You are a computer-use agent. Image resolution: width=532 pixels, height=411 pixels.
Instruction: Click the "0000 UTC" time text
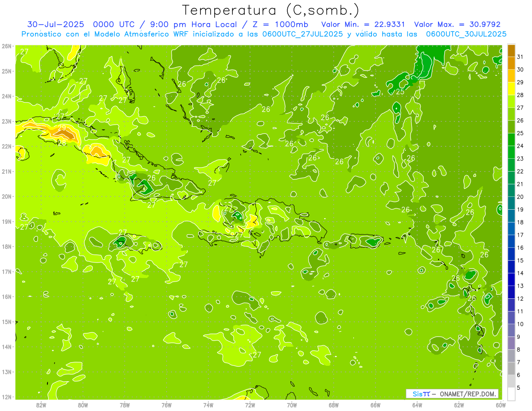pyautogui.click(x=113, y=24)
